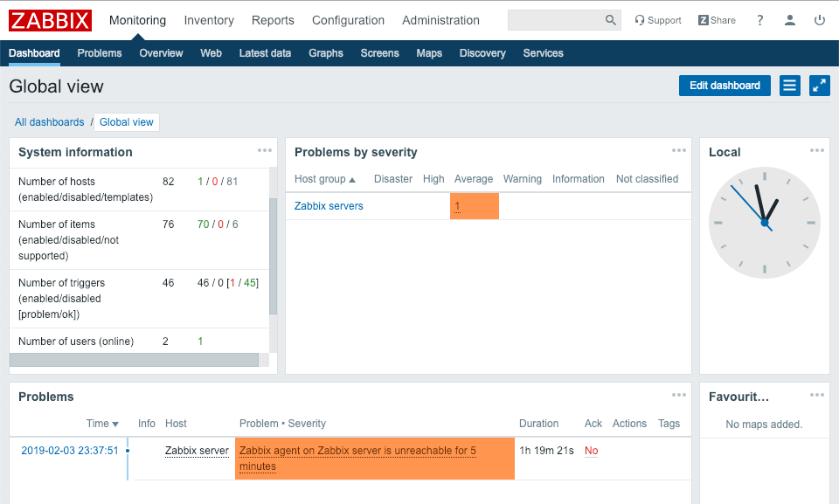Click the Warning column header

coord(523,179)
